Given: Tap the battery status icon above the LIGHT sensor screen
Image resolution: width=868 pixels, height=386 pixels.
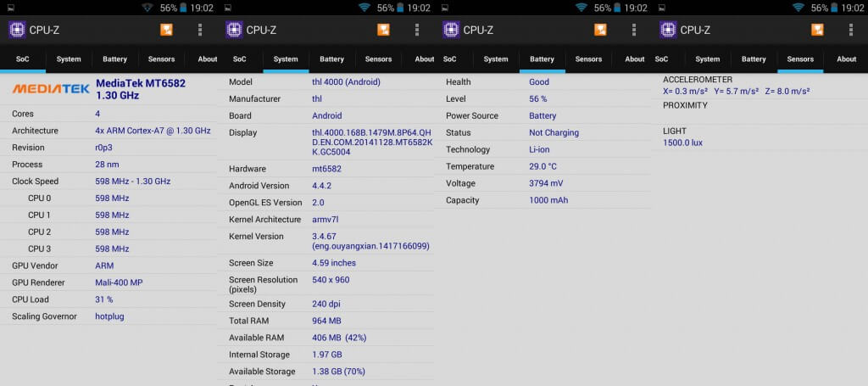Looking at the screenshot, I should [834, 8].
